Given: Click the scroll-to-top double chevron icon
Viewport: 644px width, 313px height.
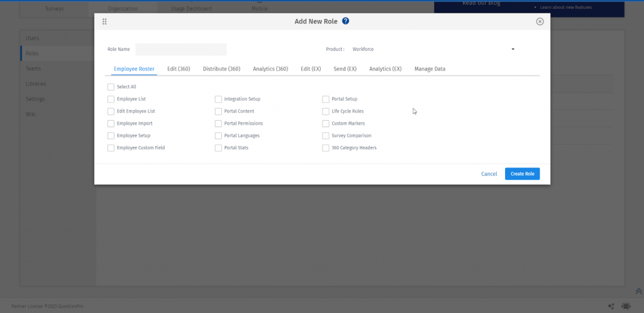Looking at the screenshot, I should click(x=639, y=291).
